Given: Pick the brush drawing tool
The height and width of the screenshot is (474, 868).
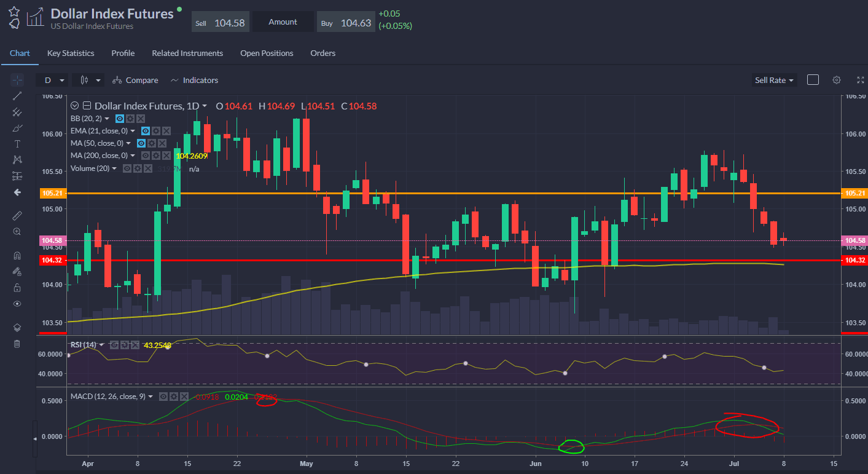Looking at the screenshot, I should 17,128.
